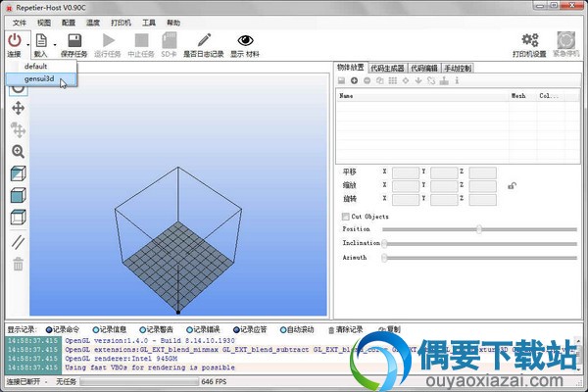Click the object info 'i' icon

click(x=457, y=80)
